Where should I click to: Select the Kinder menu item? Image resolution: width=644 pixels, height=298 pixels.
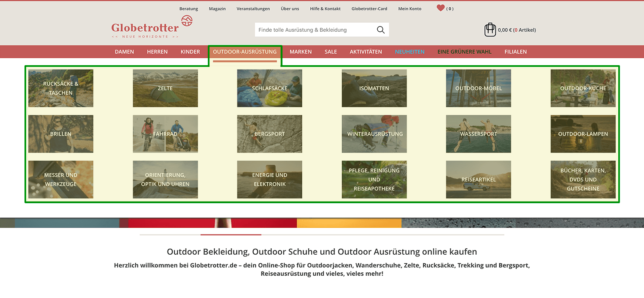(x=190, y=51)
